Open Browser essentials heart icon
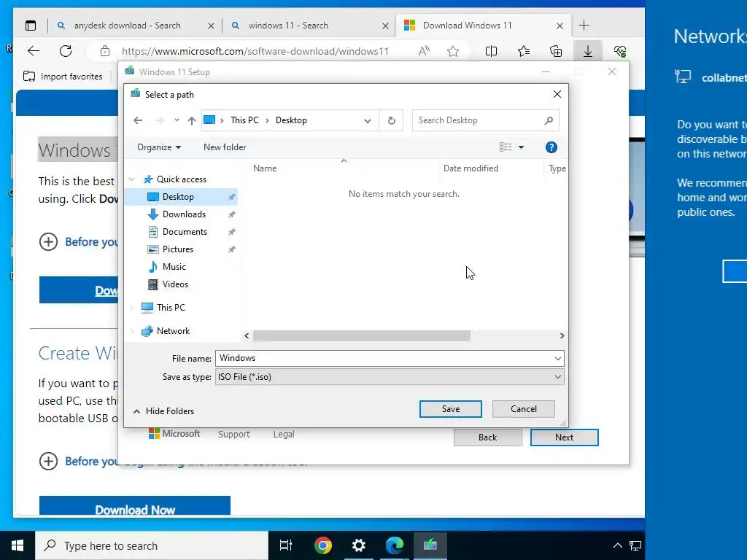 620,51
